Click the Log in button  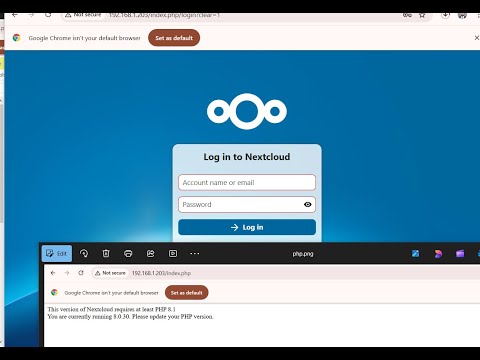pos(247,227)
